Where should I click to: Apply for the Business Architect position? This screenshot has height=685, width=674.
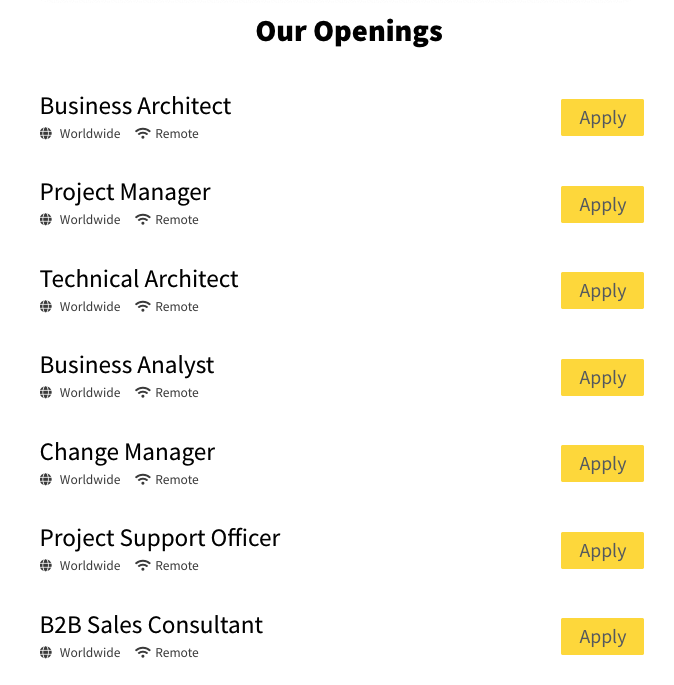tap(602, 118)
